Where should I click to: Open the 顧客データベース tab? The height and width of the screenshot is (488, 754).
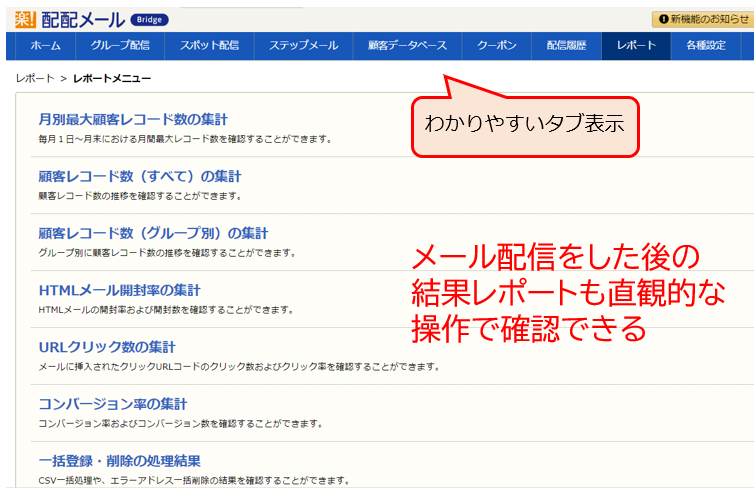click(x=407, y=46)
